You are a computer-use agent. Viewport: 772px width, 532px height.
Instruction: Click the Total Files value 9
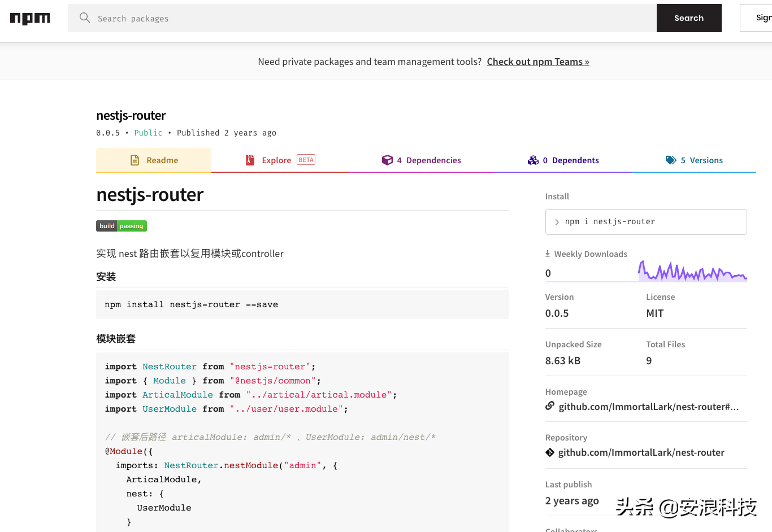649,361
